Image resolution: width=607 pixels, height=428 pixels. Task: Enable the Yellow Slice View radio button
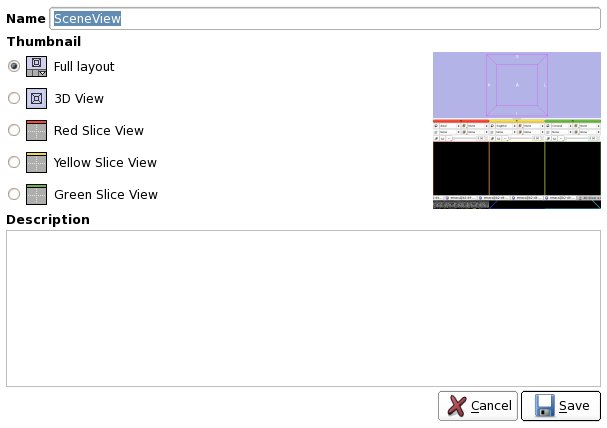click(x=13, y=162)
